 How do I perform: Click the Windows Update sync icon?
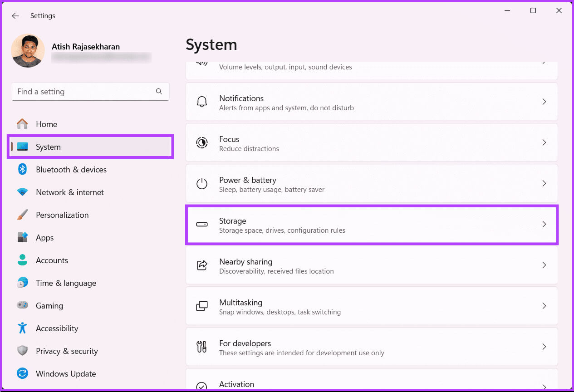22,374
